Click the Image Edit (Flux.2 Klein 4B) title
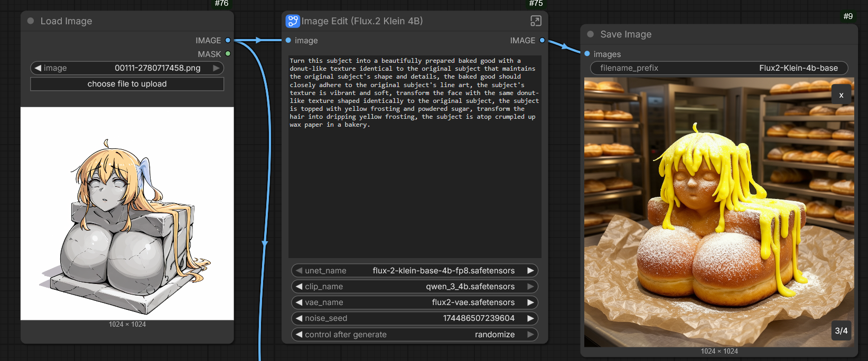Image resolution: width=868 pixels, height=361 pixels. 362,21
